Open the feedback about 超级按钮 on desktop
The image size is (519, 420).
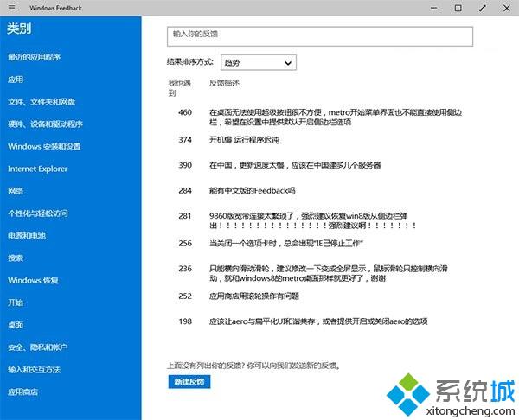pos(336,117)
